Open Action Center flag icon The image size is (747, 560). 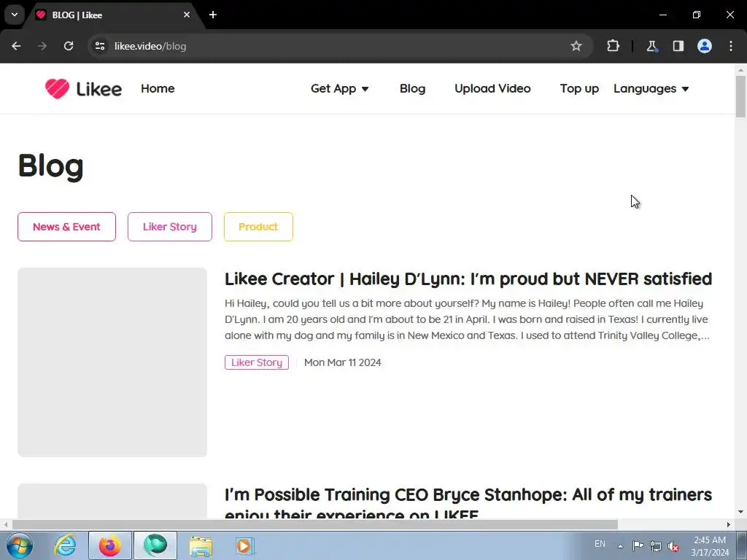pyautogui.click(x=638, y=546)
